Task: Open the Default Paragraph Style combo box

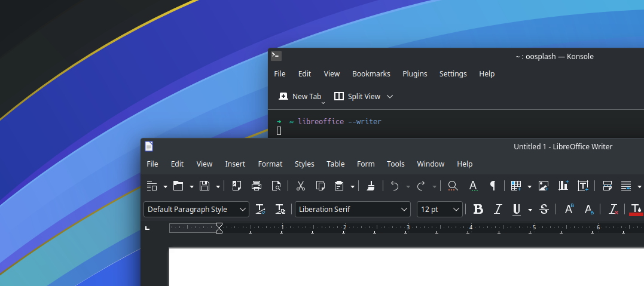Action: coord(196,209)
